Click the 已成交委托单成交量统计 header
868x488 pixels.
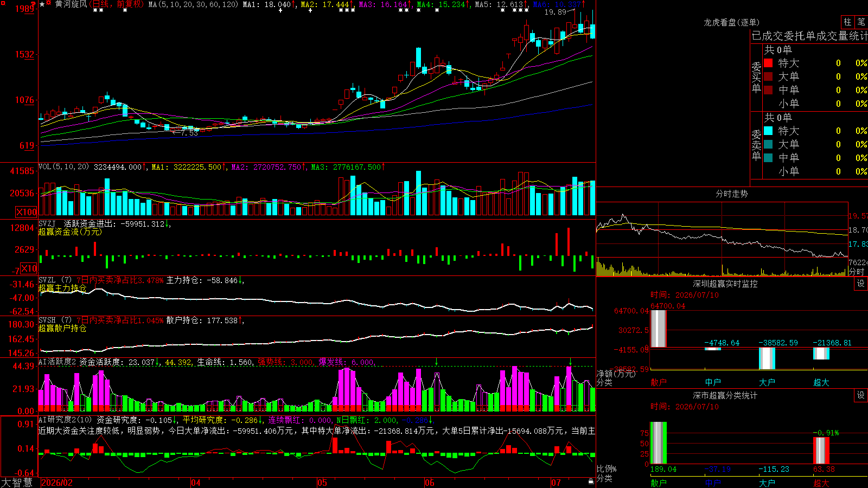[x=809, y=36]
